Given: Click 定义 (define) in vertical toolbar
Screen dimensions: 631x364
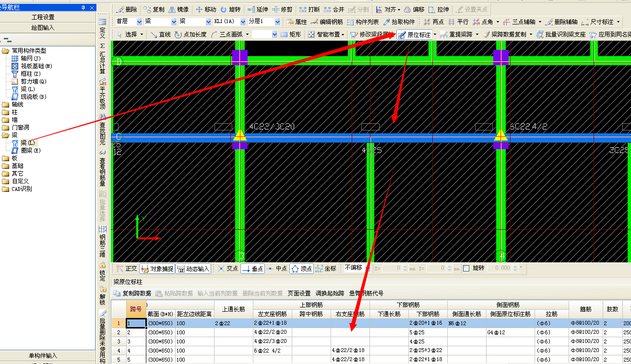Looking at the screenshot, I should tap(102, 29).
